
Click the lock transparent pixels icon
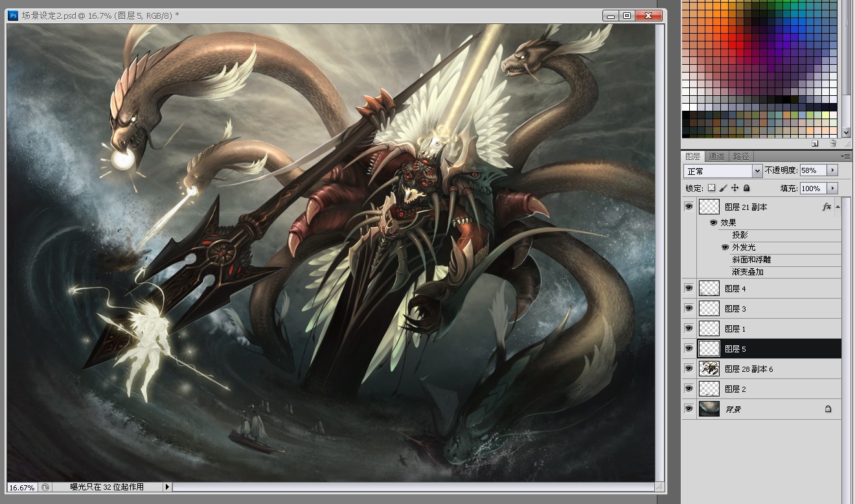point(711,188)
